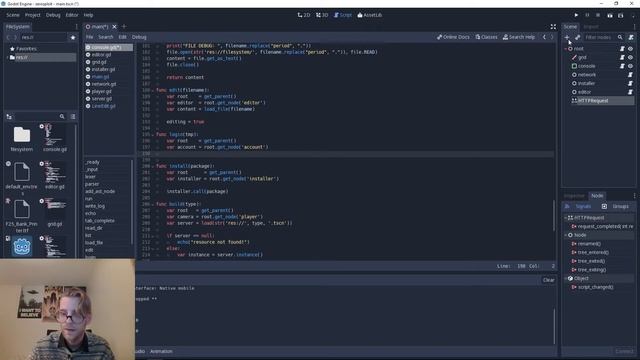Open the Scene menu

pyautogui.click(x=13, y=15)
